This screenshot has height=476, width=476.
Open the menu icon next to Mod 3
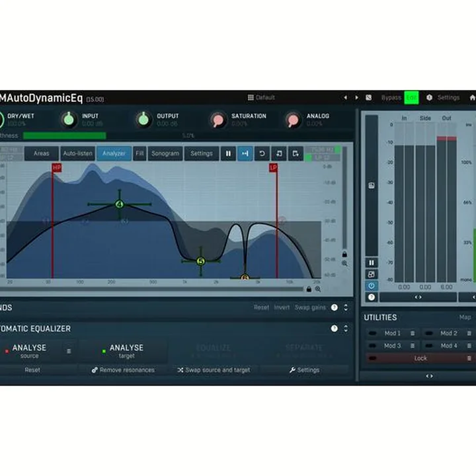(x=413, y=346)
